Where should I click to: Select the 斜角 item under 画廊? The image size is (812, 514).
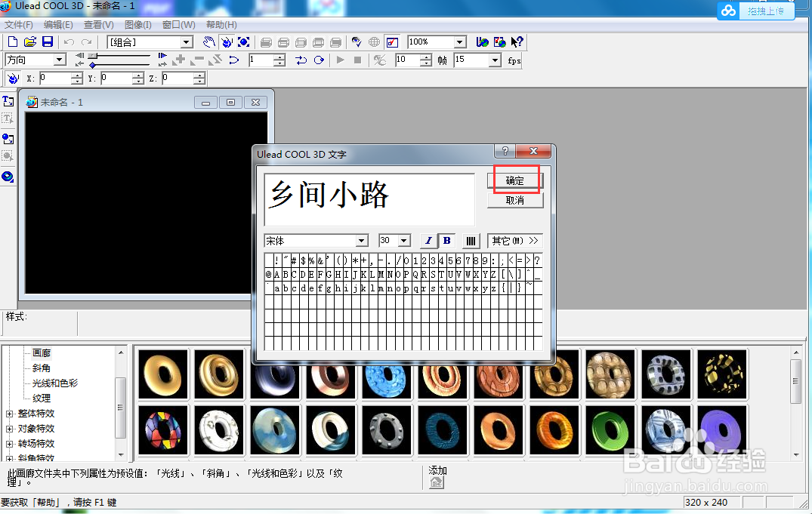(42, 368)
